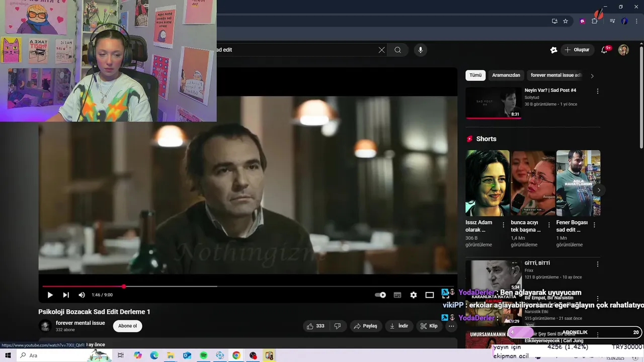The width and height of the screenshot is (644, 362).
Task: Open Chrome extensions puzzle menu
Action: (x=595, y=21)
